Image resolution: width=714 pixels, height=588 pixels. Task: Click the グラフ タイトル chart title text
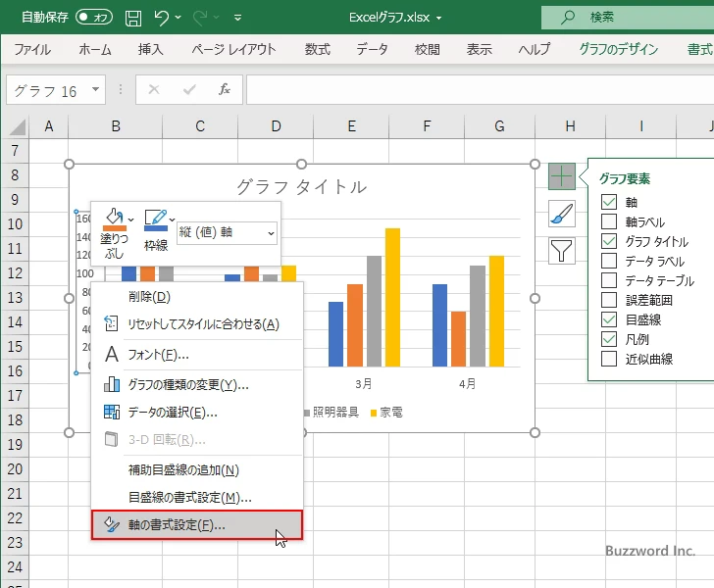click(301, 187)
